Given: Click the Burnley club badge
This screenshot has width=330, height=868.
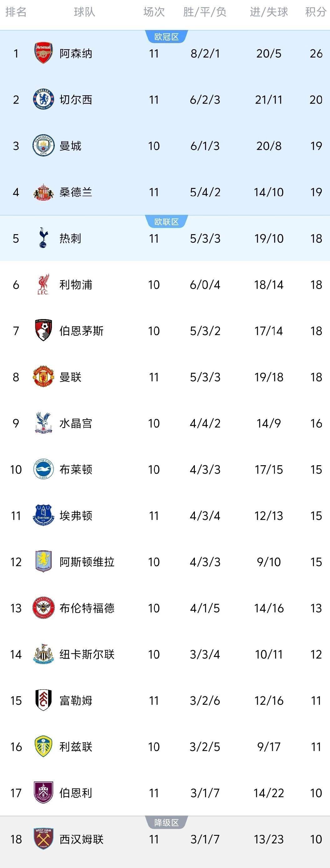Looking at the screenshot, I should [43, 792].
